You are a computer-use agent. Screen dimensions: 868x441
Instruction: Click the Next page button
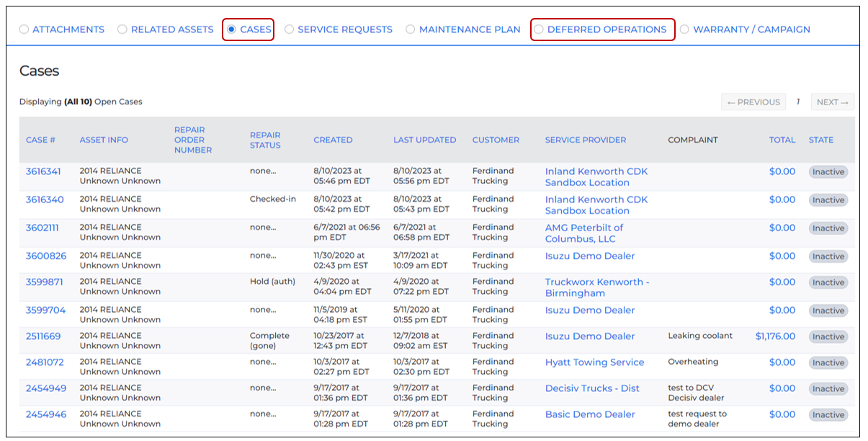pyautogui.click(x=833, y=102)
